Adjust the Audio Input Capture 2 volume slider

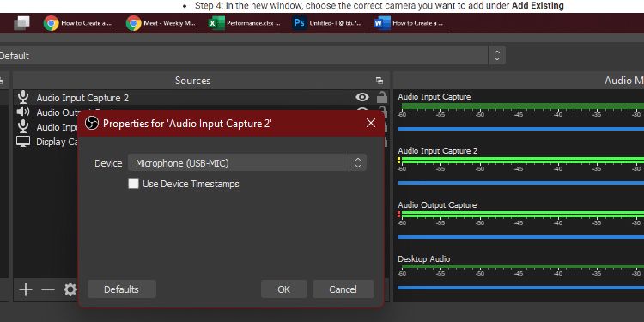pos(520,183)
